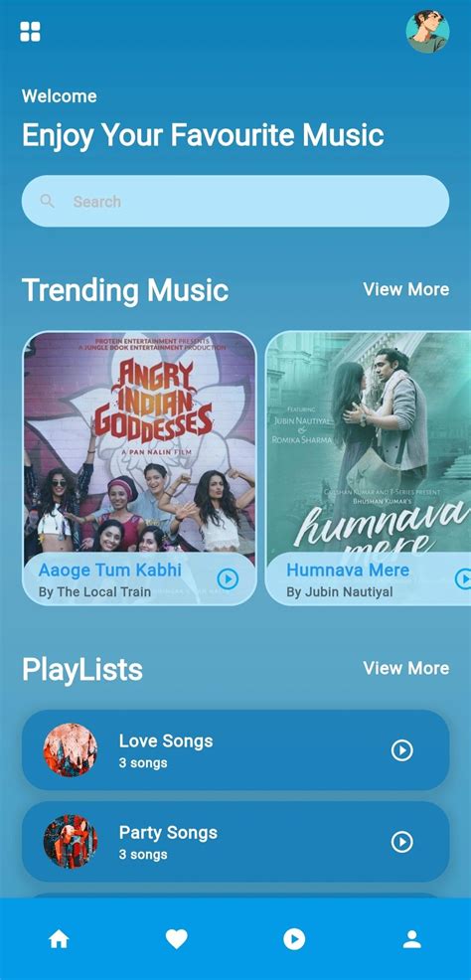
Task: Open Angry Indian Goddesses album cover
Action: (x=139, y=441)
